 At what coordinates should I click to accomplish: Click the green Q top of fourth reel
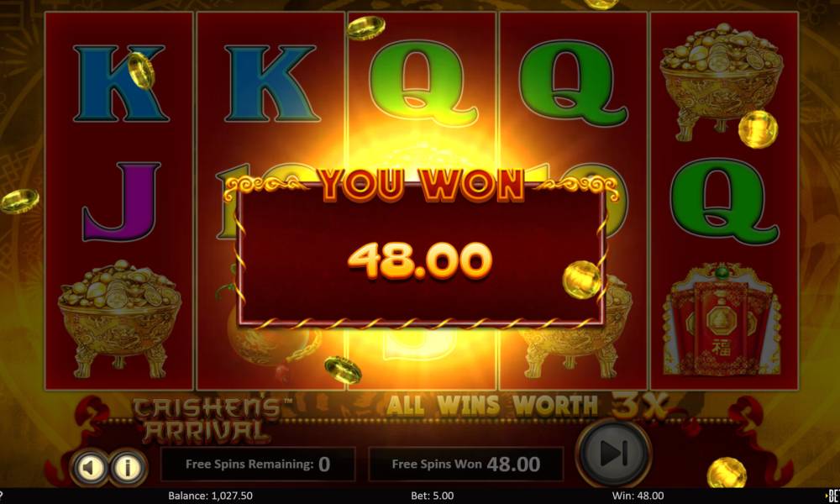(x=573, y=83)
